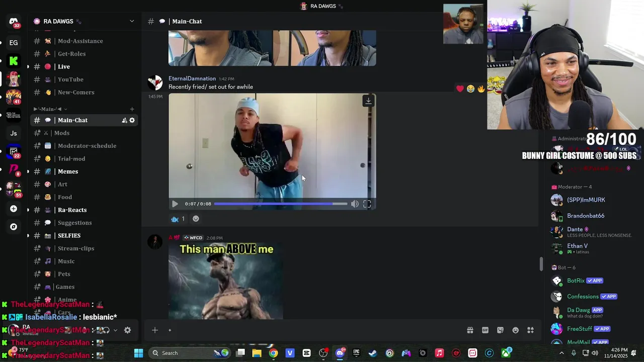The image size is (644, 362).
Task: Open the EG server icon
Action: [x=14, y=43]
